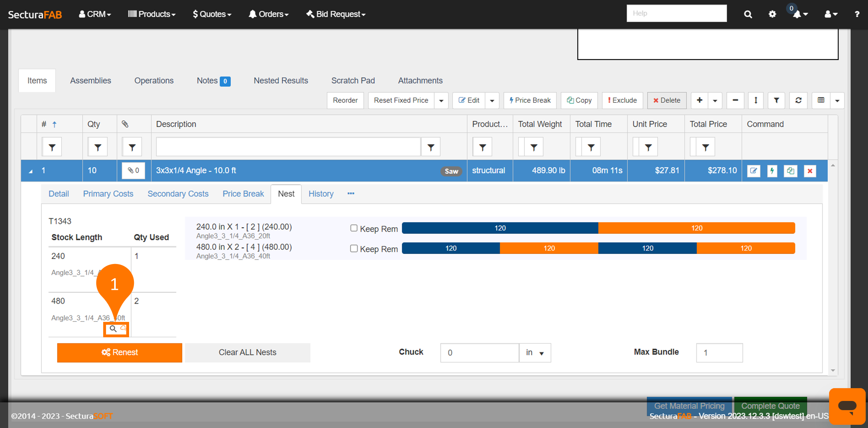Click the orange Renest button
Viewport: 868px width, 428px height.
click(x=119, y=353)
